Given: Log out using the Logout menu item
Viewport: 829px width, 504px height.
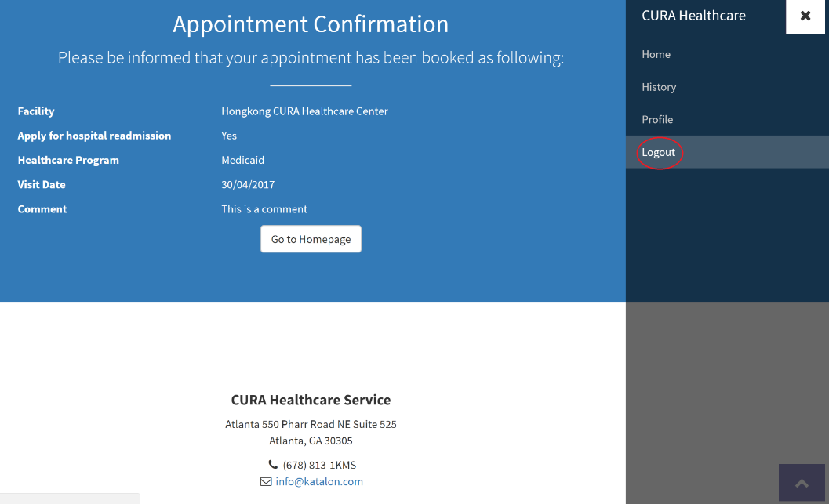Looking at the screenshot, I should pyautogui.click(x=659, y=152).
